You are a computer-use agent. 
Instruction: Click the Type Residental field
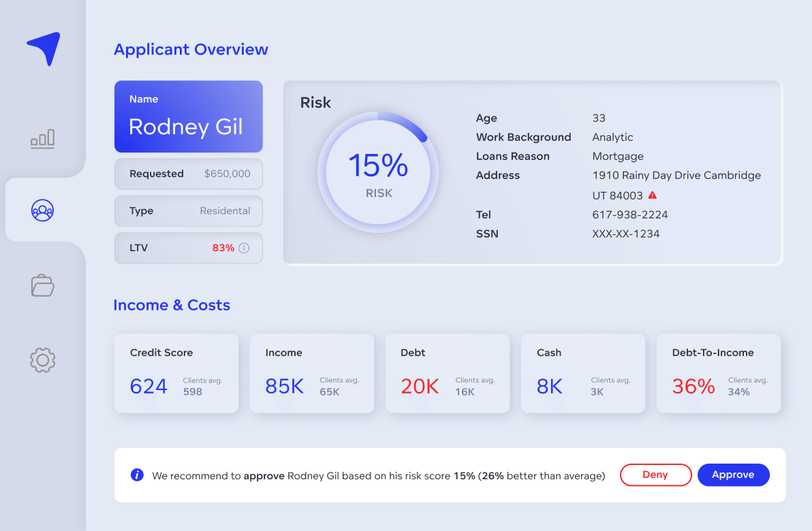tap(189, 211)
